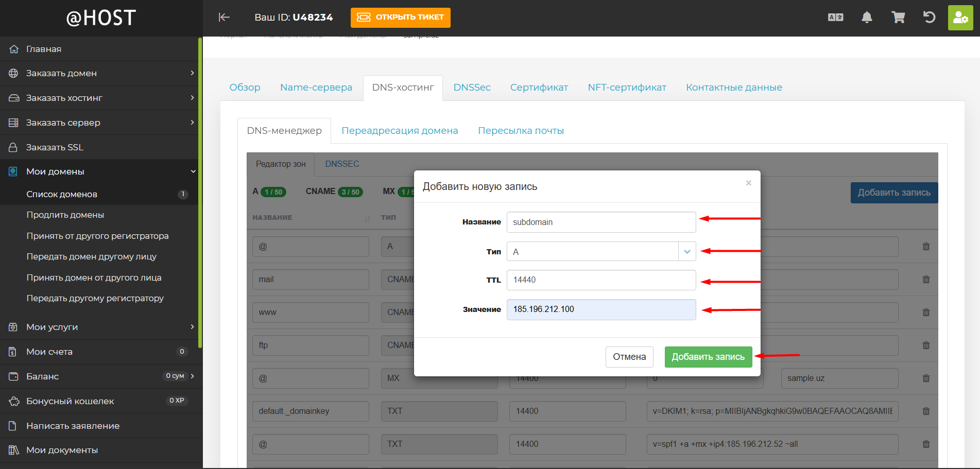Collapse the Мои домены submenu
The height and width of the screenshot is (469, 980).
(x=193, y=171)
